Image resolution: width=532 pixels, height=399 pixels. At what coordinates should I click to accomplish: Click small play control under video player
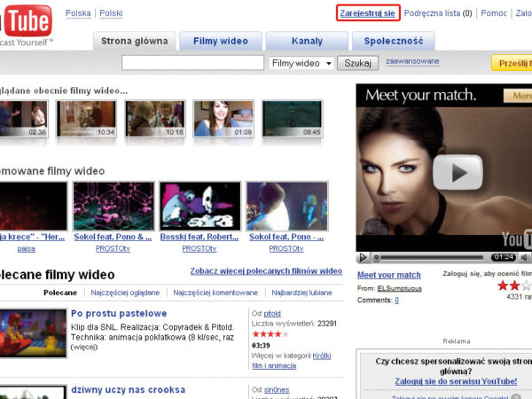tap(363, 257)
